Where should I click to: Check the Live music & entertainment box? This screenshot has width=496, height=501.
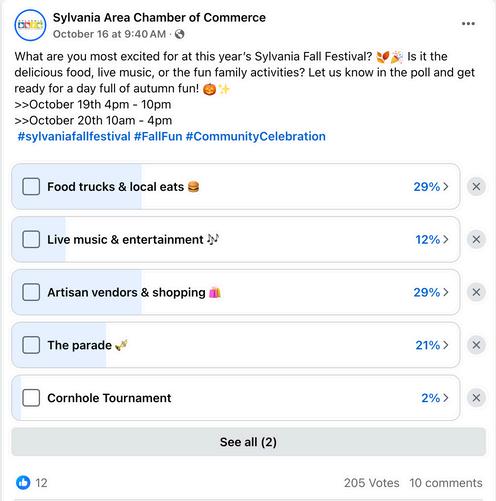pyautogui.click(x=31, y=239)
